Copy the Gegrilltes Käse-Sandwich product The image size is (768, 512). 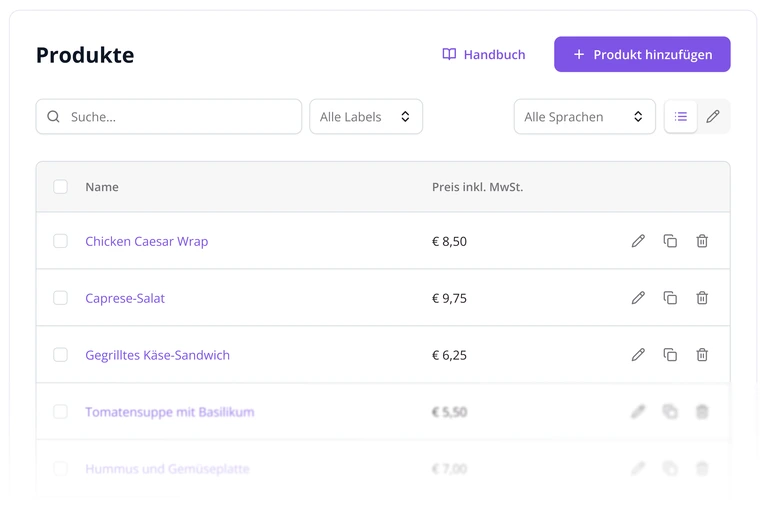[x=670, y=355]
